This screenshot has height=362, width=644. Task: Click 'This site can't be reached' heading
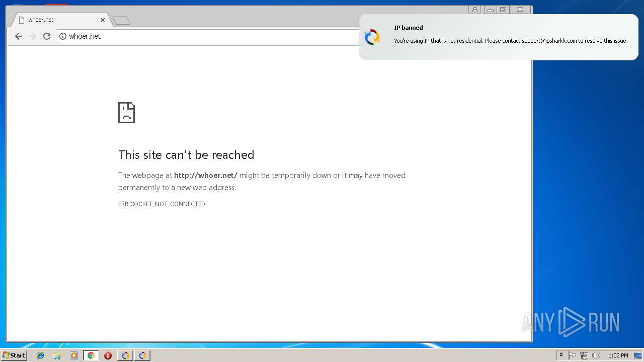click(186, 155)
